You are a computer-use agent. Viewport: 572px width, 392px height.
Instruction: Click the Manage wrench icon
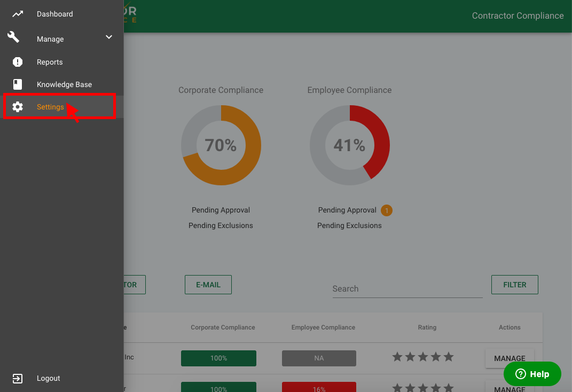point(14,38)
